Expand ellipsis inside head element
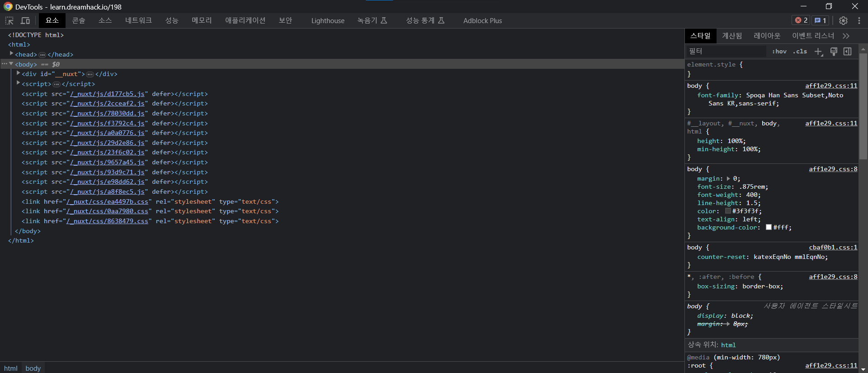 click(x=42, y=55)
